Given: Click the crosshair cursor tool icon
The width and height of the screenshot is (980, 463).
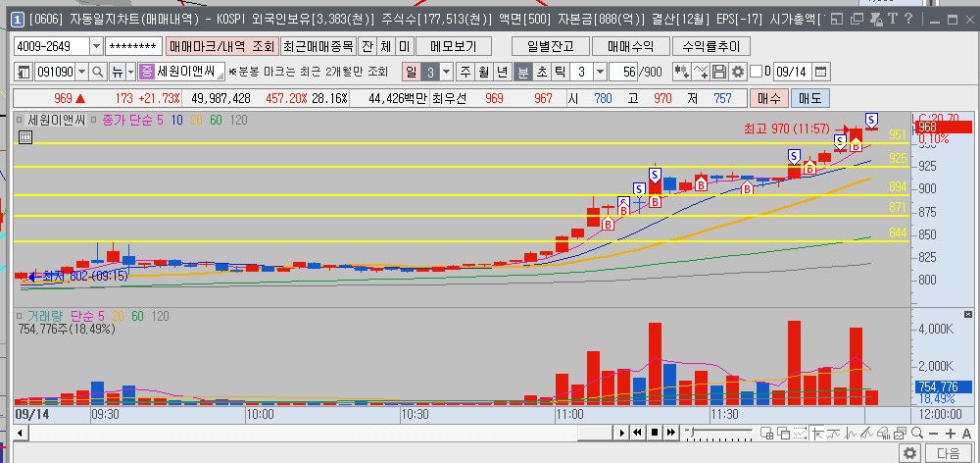Looking at the screenshot, I should click(816, 433).
